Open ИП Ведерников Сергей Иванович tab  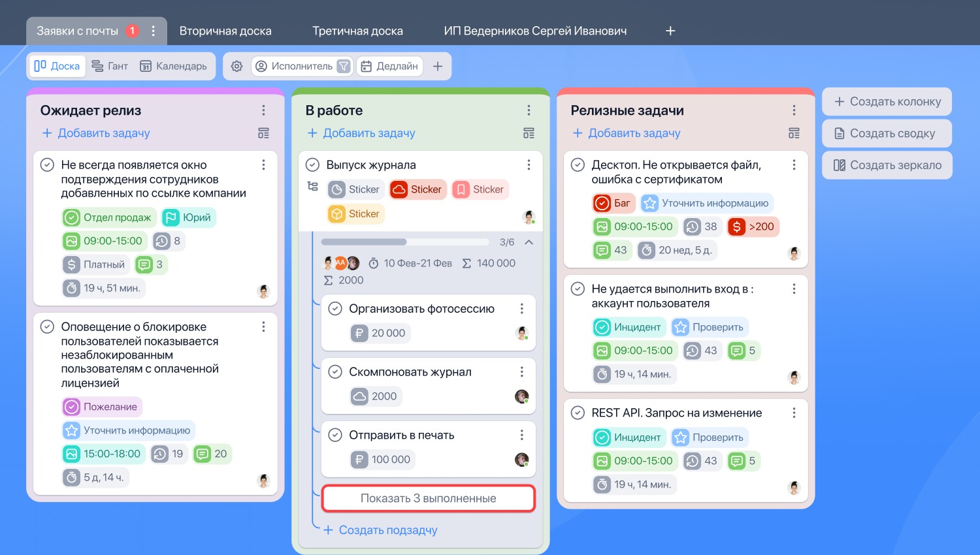coord(535,31)
